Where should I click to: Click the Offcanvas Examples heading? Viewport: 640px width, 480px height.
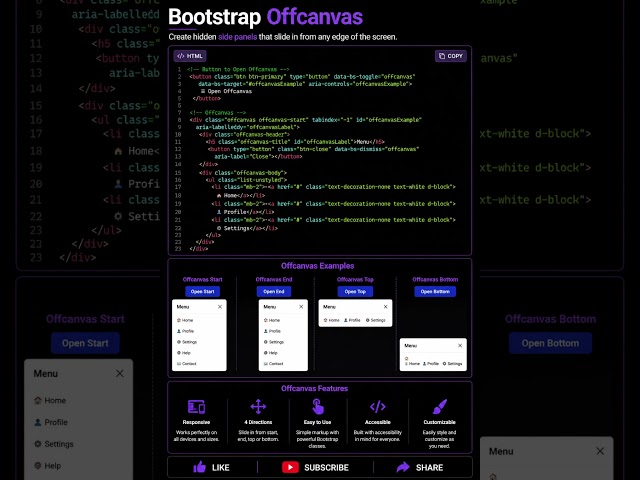318,266
